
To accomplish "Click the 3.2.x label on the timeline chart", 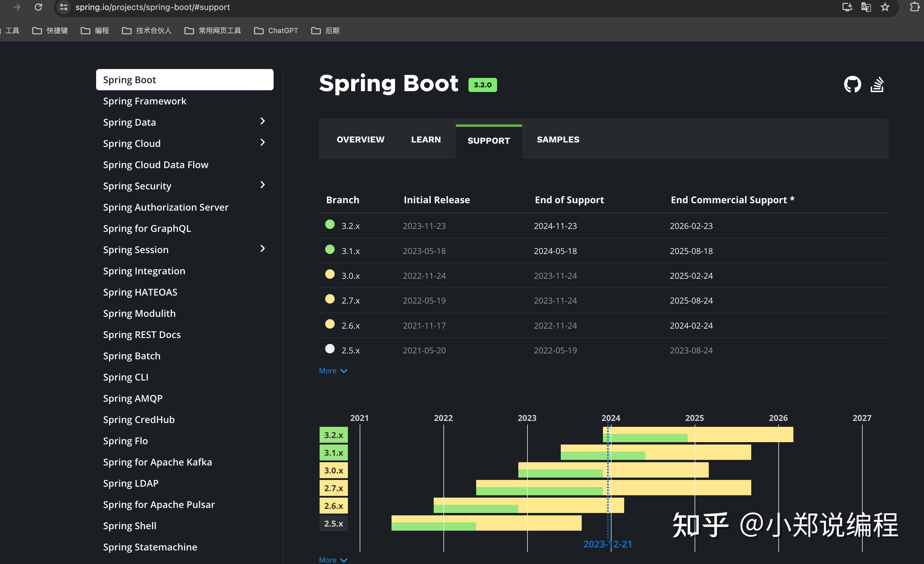I will point(333,435).
